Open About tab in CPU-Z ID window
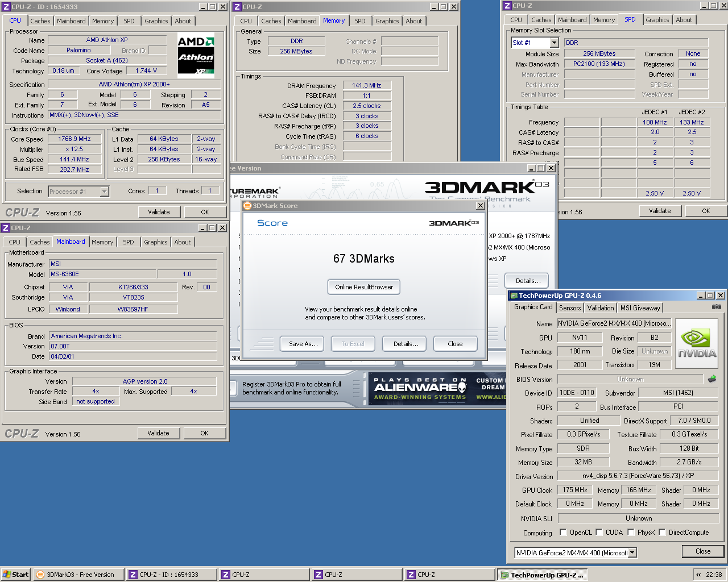728x582 pixels. coord(183,21)
